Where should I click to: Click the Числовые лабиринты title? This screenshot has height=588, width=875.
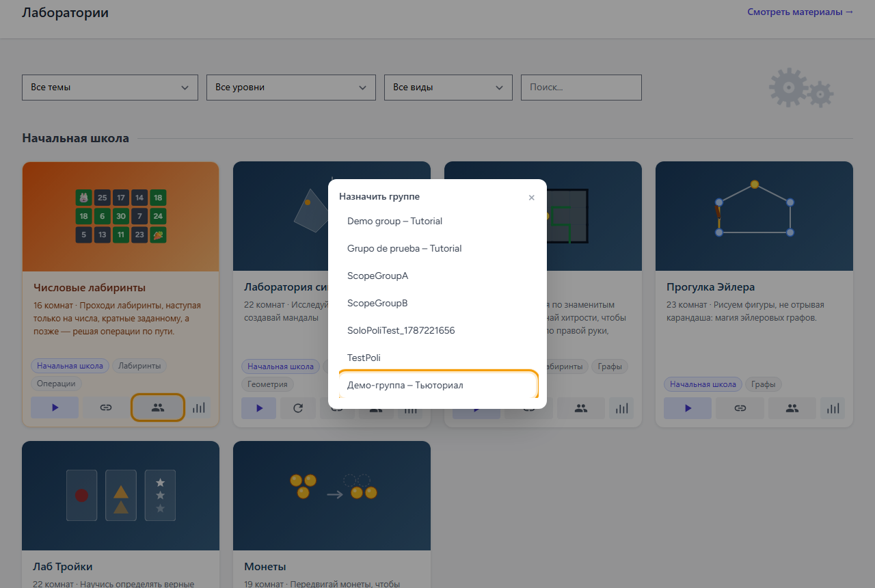point(90,288)
